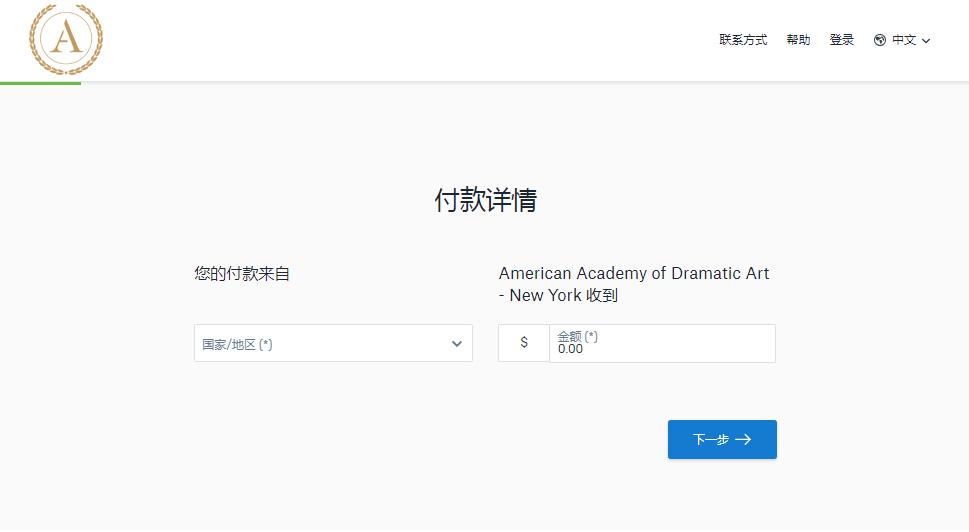Focus the 金额 amount input field
The width and height of the screenshot is (969, 532).
coord(662,343)
